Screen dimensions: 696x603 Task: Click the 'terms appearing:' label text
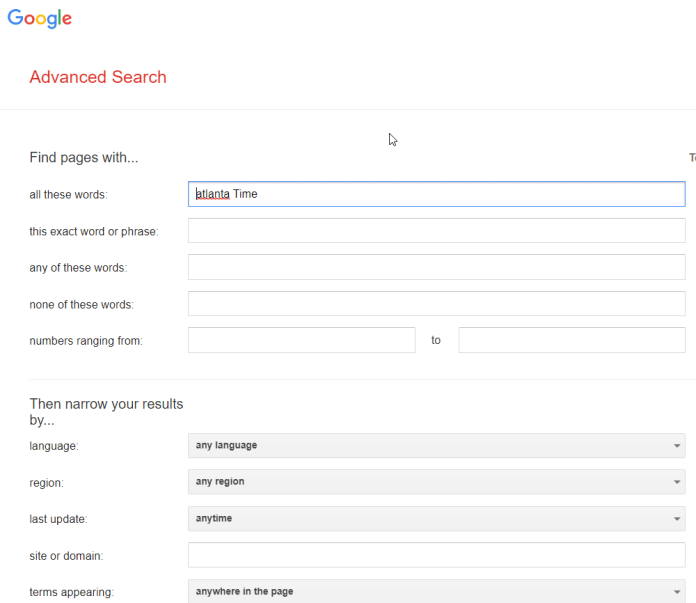(72, 592)
